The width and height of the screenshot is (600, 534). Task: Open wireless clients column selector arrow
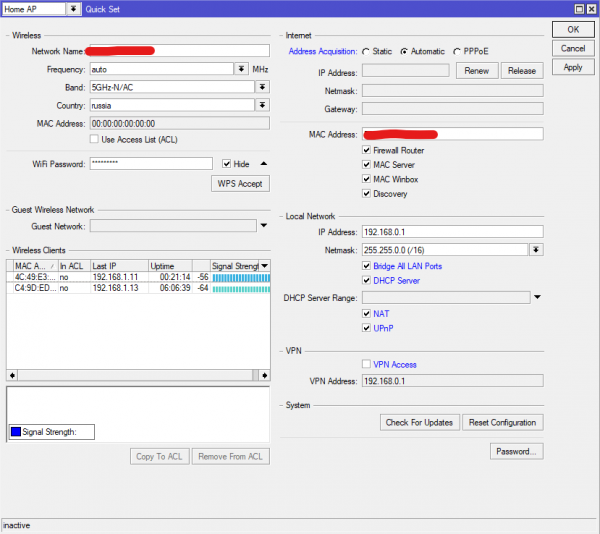pos(264,266)
